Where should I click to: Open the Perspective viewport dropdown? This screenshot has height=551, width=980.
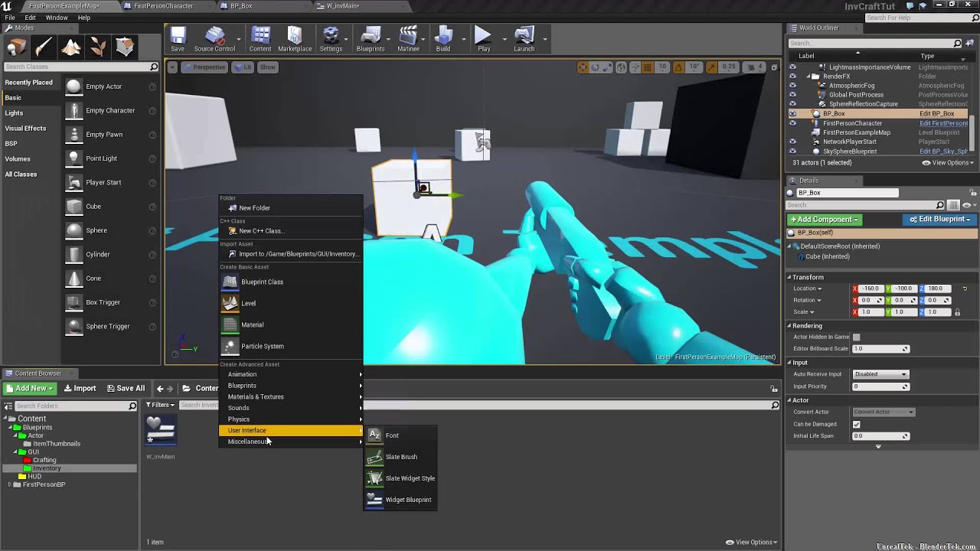[204, 67]
